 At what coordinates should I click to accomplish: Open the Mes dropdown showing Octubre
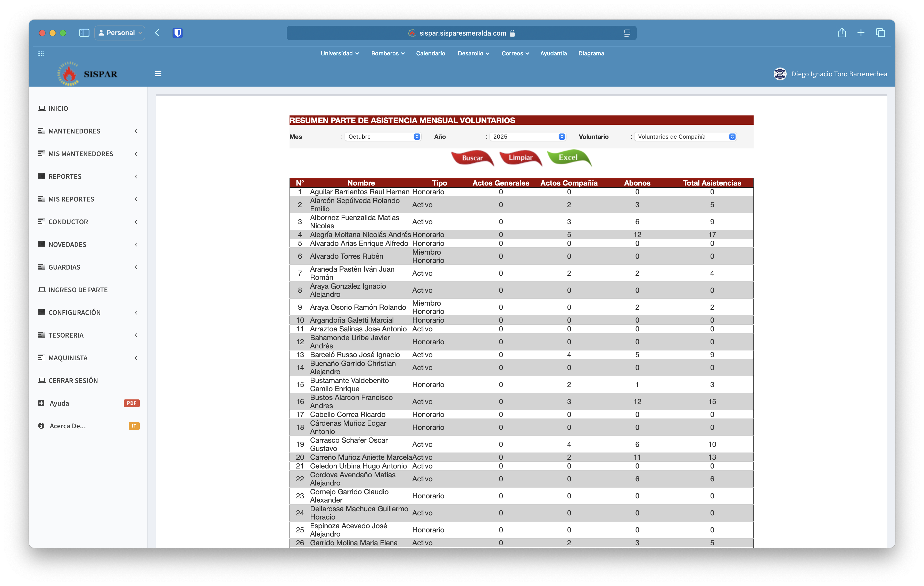(x=383, y=137)
